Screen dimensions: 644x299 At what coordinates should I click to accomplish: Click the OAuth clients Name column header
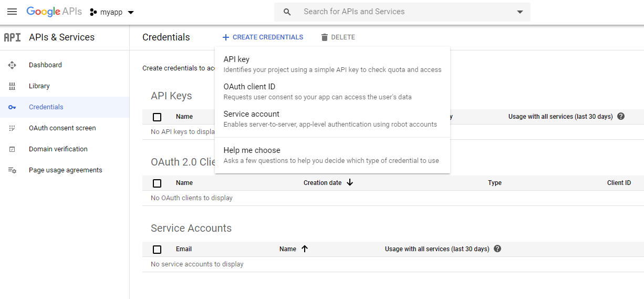(184, 183)
